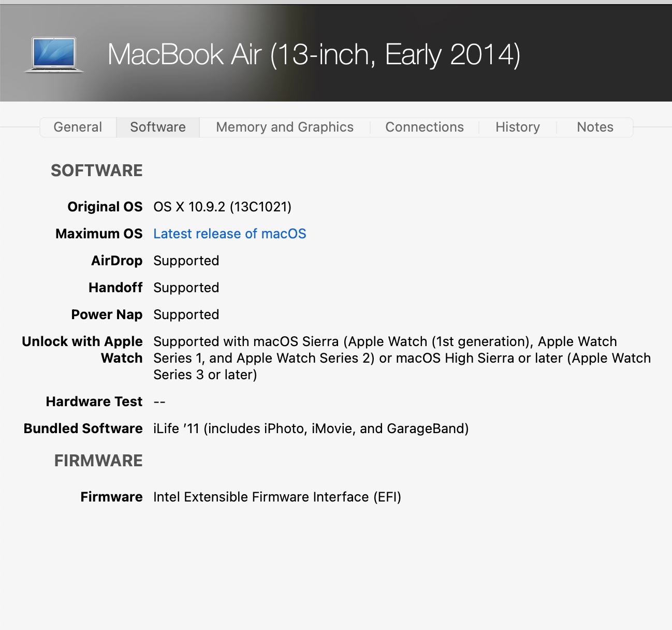The width and height of the screenshot is (672, 630).
Task: Select the Apple Watch support description text
Action: point(402,358)
